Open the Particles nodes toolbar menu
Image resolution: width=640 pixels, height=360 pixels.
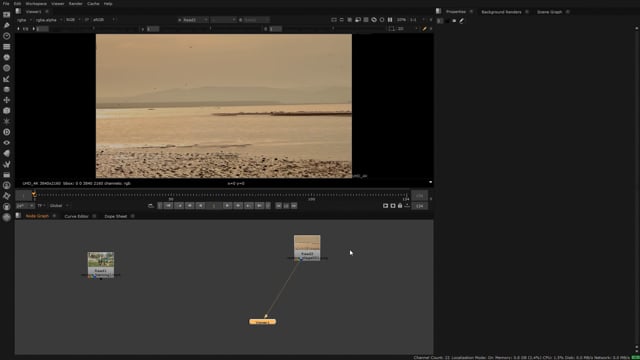(x=7, y=121)
